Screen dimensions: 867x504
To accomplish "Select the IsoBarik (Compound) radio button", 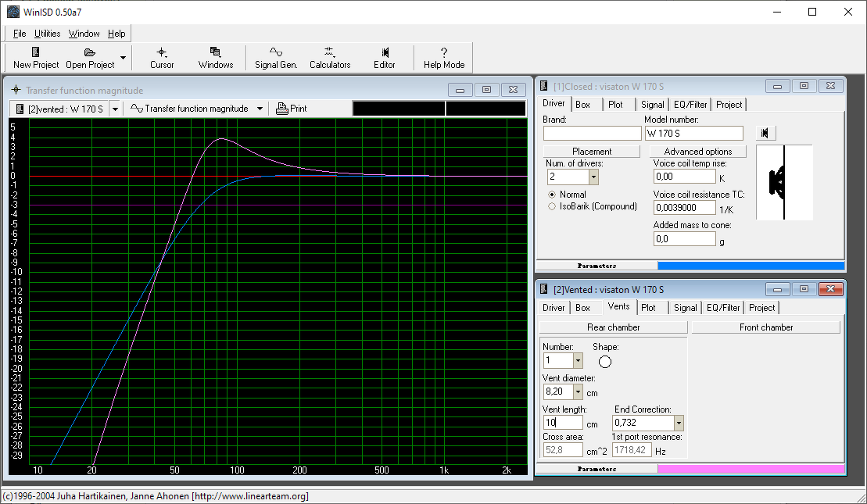I will (552, 206).
